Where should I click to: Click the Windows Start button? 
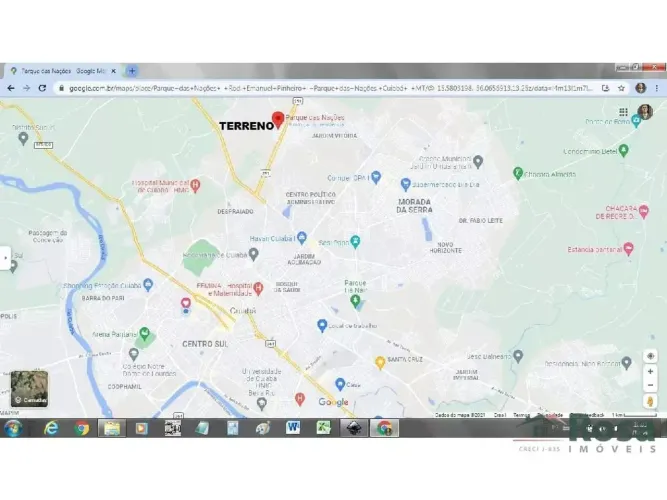click(13, 428)
